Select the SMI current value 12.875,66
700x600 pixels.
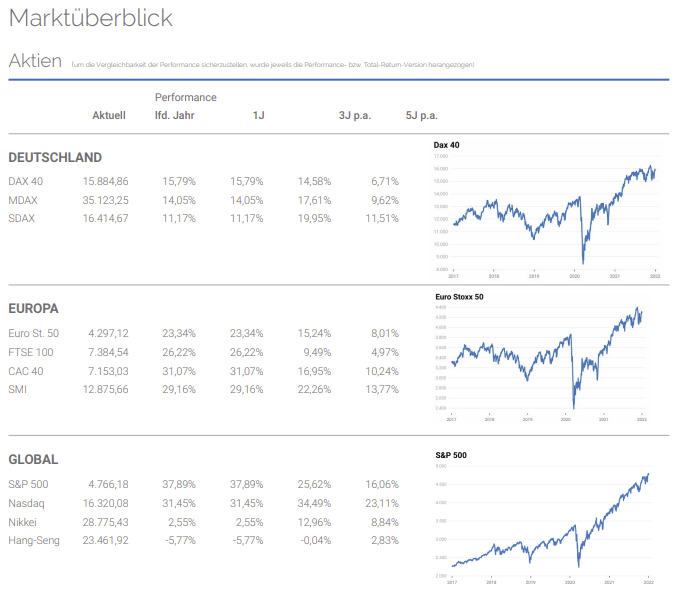point(106,390)
